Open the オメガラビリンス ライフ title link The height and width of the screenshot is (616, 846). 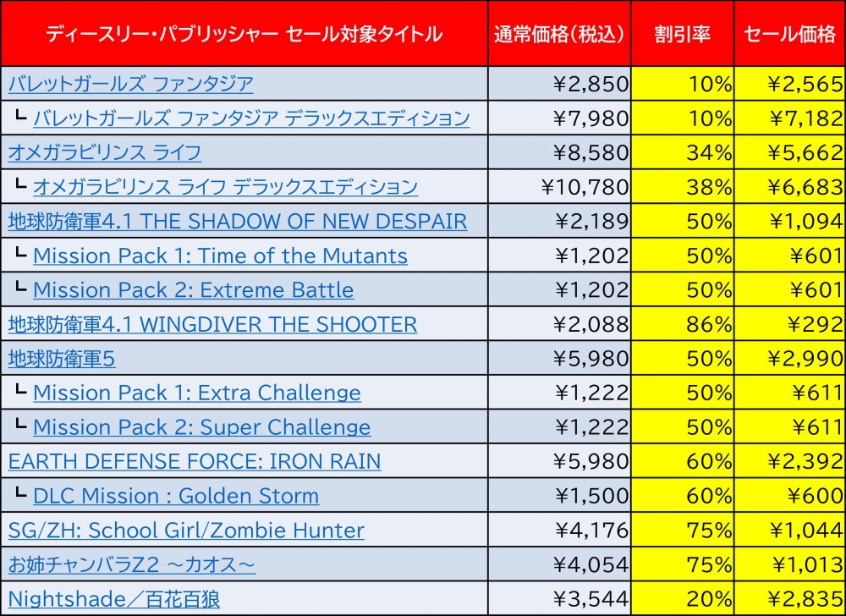click(105, 153)
